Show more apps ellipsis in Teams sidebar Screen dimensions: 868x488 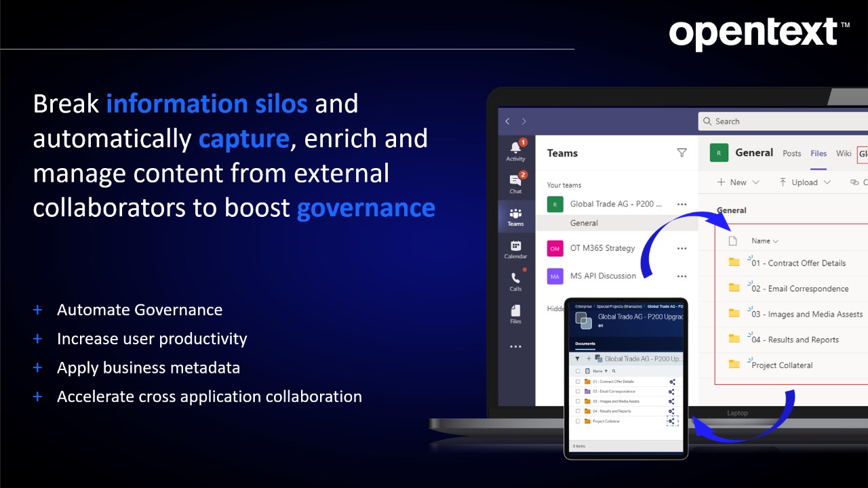pyautogui.click(x=515, y=346)
